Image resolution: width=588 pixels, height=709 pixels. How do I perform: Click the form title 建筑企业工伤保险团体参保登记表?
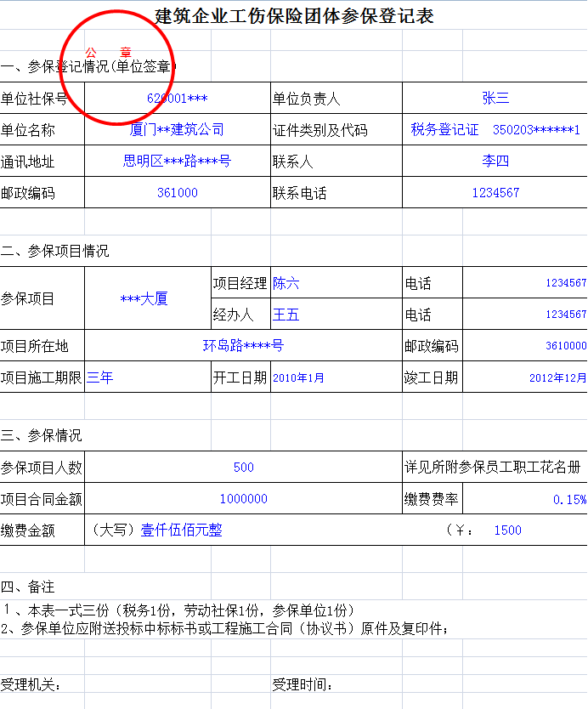point(294,16)
